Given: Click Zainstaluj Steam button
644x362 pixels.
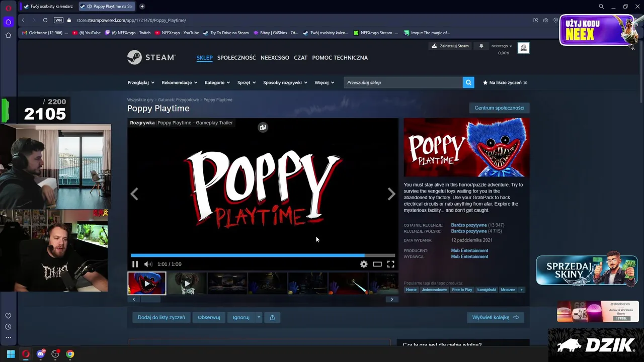Looking at the screenshot, I should (450, 46).
